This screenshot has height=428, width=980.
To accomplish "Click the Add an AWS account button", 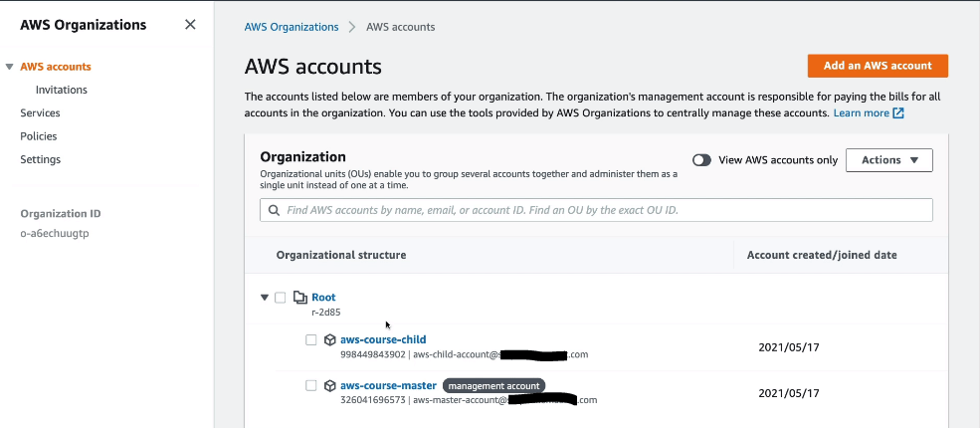I will 878,66.
